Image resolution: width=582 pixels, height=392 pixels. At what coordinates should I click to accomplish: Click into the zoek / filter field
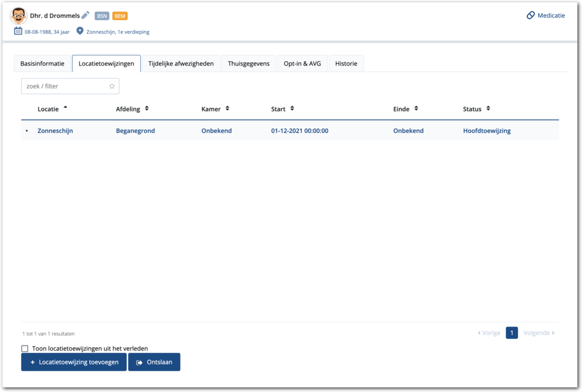pyautogui.click(x=65, y=86)
